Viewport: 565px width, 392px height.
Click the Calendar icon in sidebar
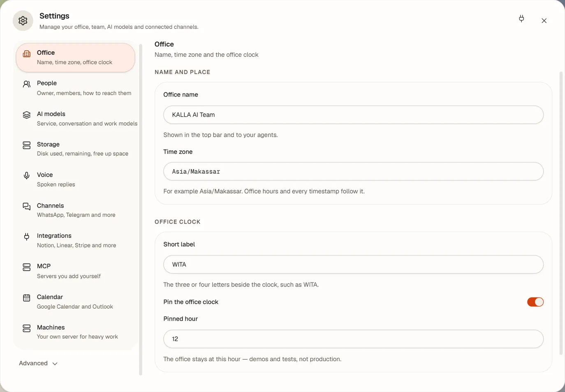tap(27, 298)
